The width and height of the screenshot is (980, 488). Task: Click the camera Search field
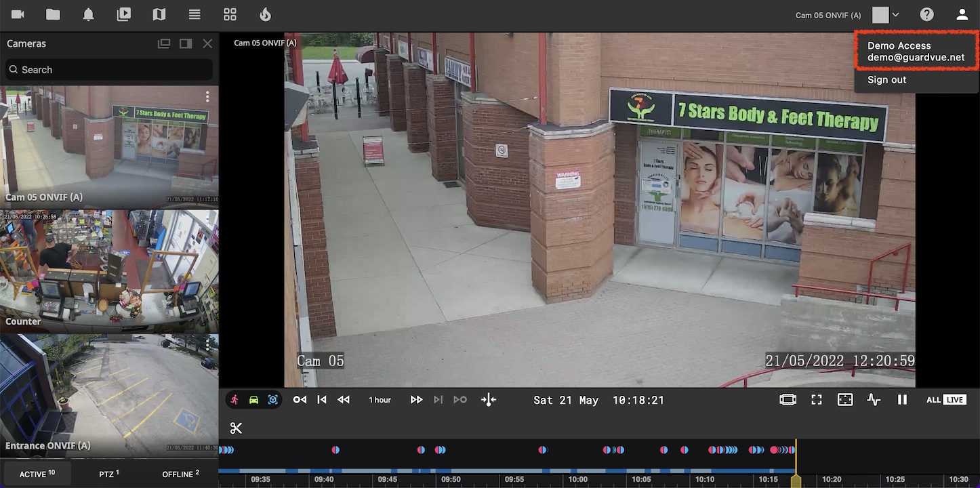click(108, 70)
